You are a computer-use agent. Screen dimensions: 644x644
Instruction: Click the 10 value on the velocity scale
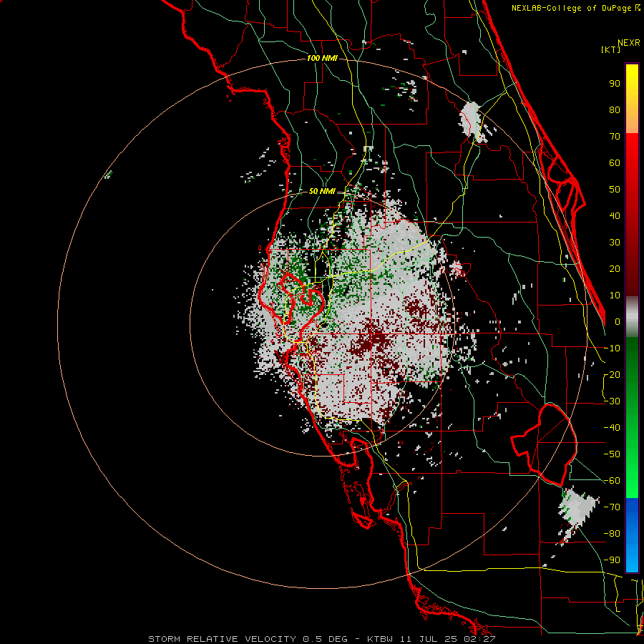615,296
